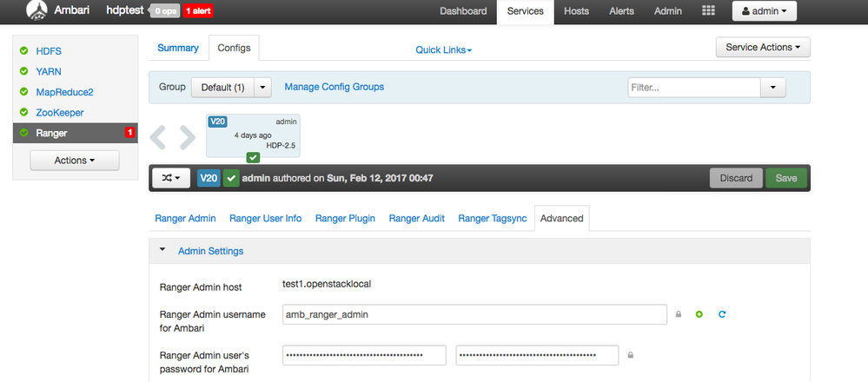The height and width of the screenshot is (382, 868).
Task: Click the Ranger Admin username input field
Action: tap(474, 314)
